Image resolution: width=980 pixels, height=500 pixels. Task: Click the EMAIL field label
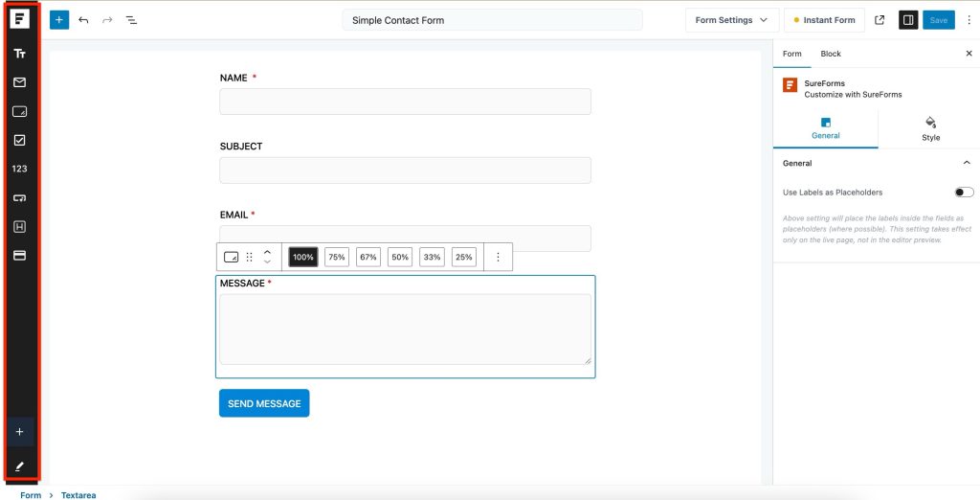tap(234, 215)
